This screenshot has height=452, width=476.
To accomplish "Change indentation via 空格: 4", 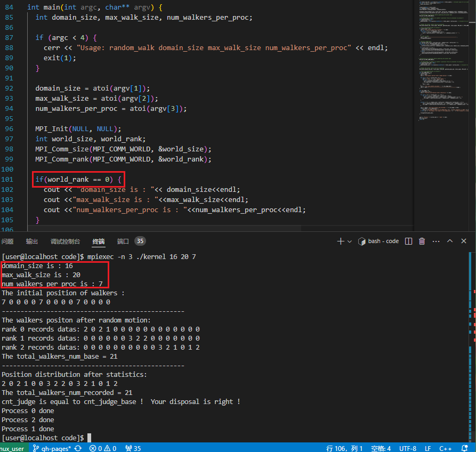I will click(x=381, y=448).
